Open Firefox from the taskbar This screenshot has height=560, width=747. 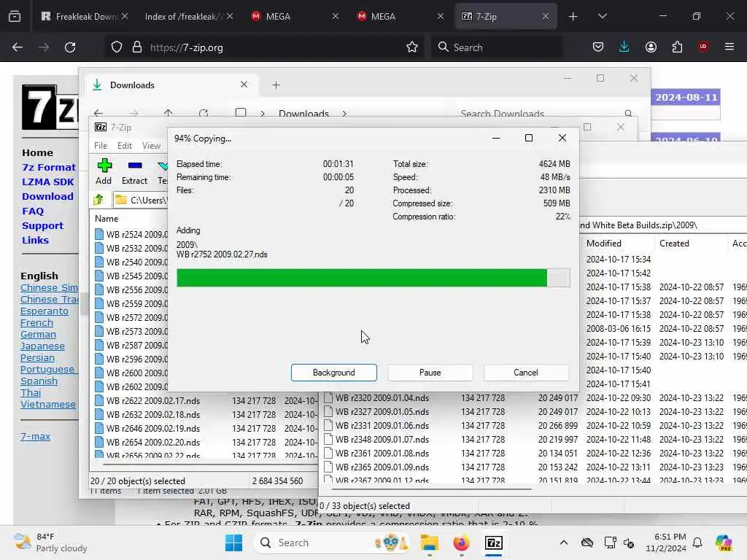point(461,542)
